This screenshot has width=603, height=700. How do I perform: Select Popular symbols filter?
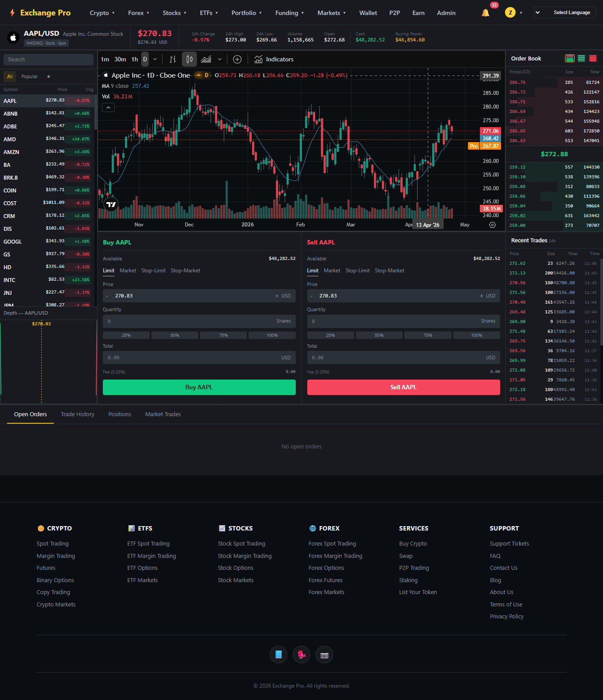tap(30, 76)
